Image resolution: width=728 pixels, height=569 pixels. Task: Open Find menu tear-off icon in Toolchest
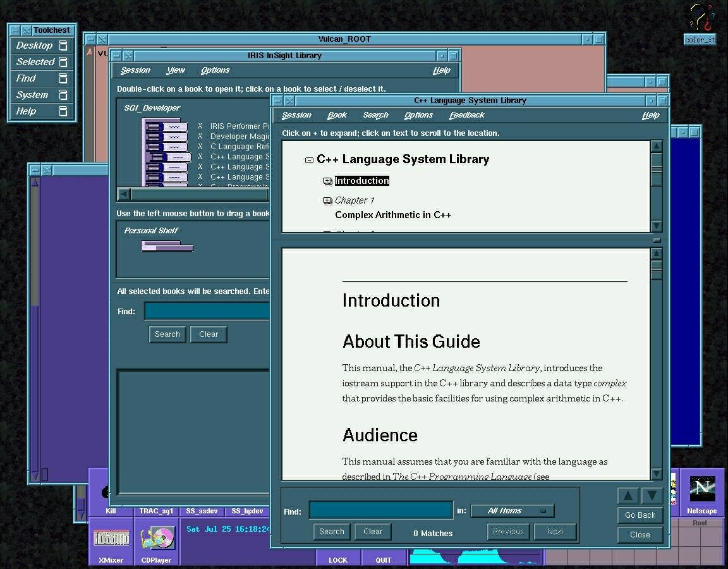pos(63,78)
